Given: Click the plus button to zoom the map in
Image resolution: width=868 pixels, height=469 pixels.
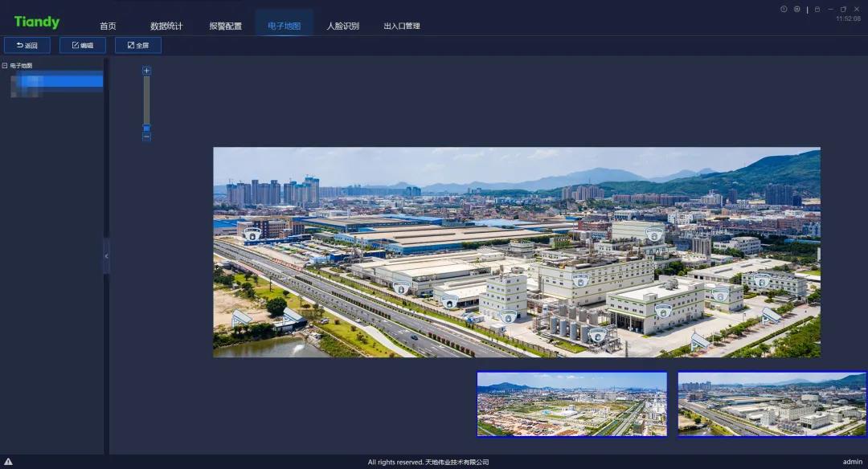Looking at the screenshot, I should 146,71.
